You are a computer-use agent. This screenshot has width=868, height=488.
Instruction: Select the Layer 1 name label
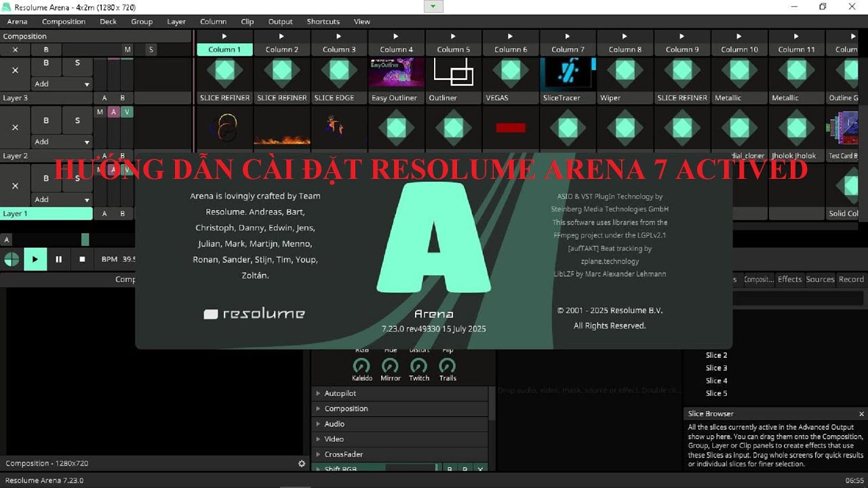[46, 213]
